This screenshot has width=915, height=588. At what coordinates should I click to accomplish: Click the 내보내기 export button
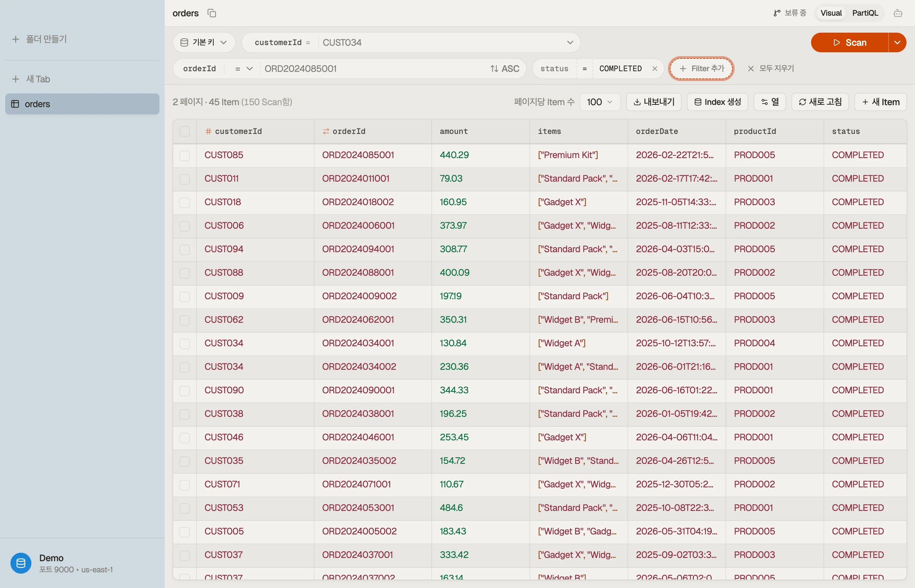(x=653, y=102)
